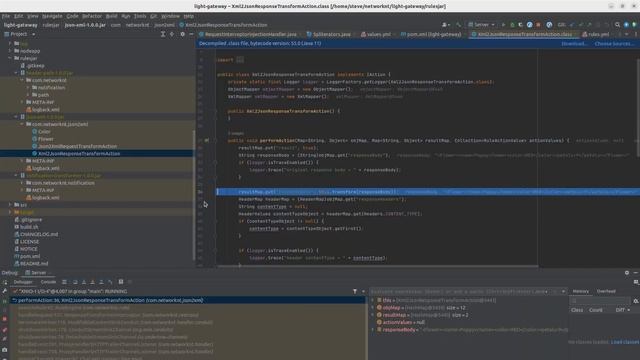
Task: Click the rerun icon in debug sidebar
Action: pyautogui.click(x=4, y=282)
